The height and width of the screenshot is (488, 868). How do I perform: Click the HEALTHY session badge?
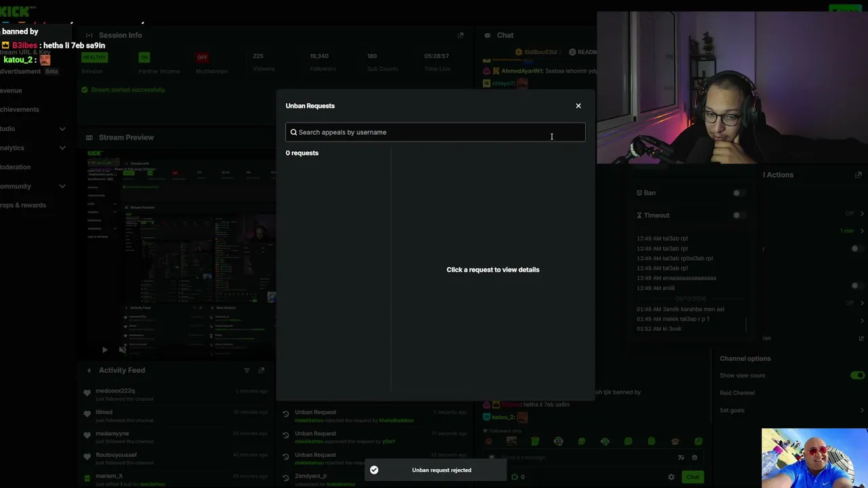(x=94, y=58)
